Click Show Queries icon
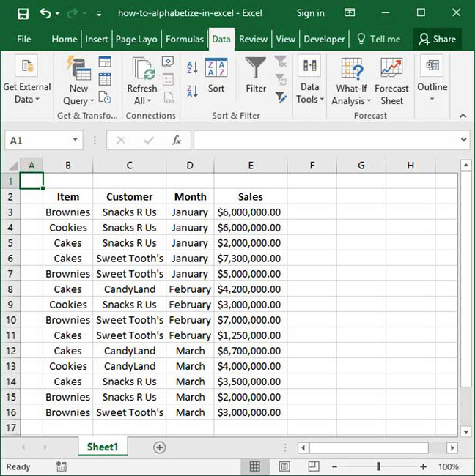This screenshot has height=476, width=475. (105, 62)
